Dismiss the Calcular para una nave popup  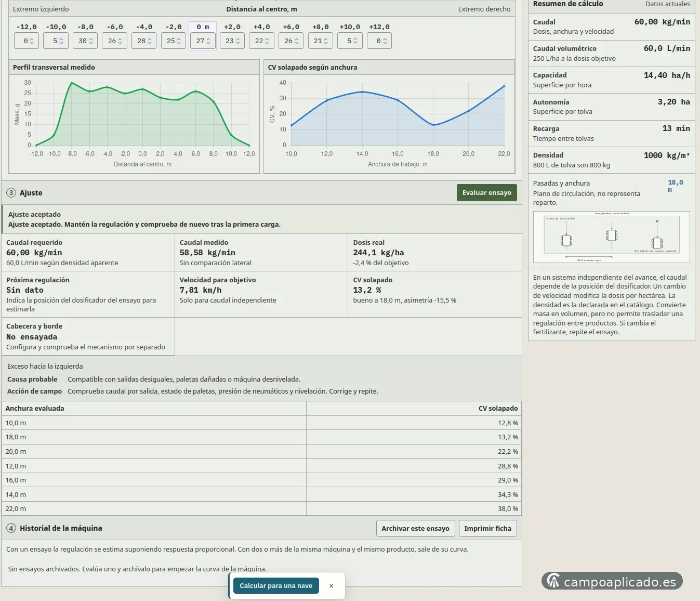(x=331, y=585)
